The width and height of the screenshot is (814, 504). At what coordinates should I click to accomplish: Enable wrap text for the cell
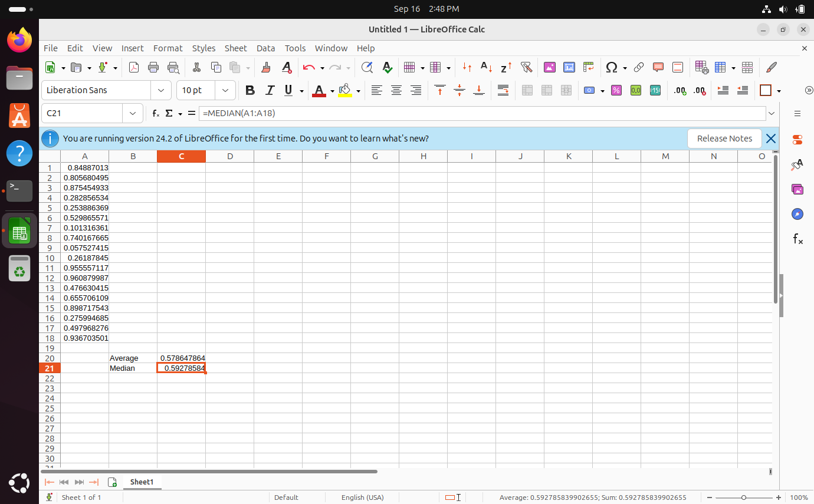503,90
